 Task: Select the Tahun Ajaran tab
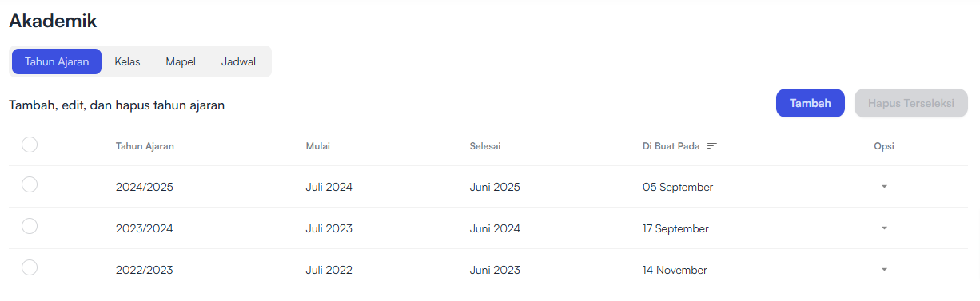click(57, 61)
